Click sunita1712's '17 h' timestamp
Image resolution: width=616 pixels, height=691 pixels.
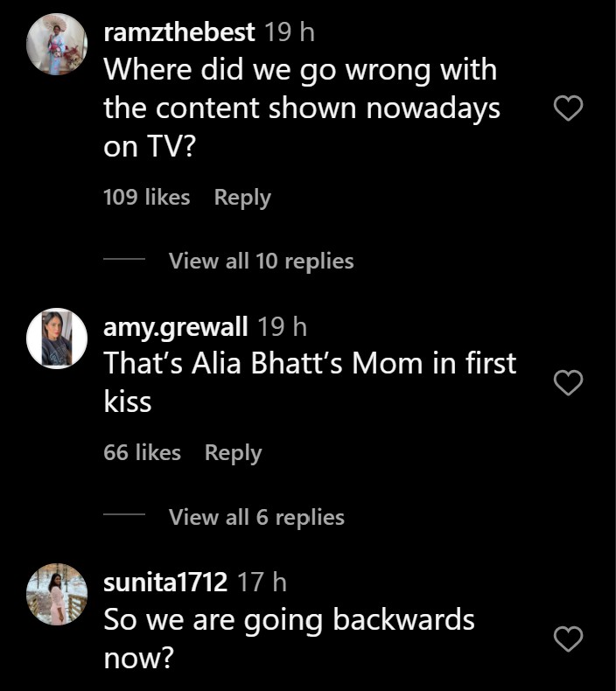coord(262,582)
